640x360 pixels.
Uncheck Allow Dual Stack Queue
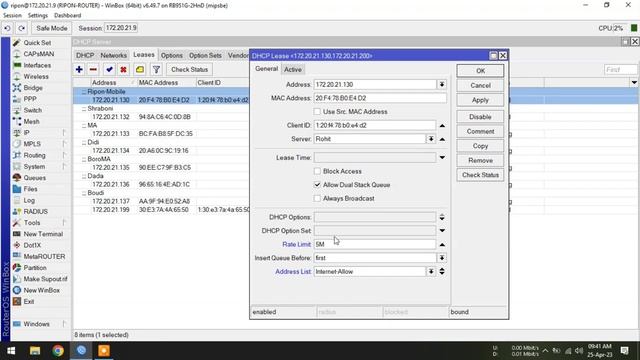pyautogui.click(x=317, y=184)
